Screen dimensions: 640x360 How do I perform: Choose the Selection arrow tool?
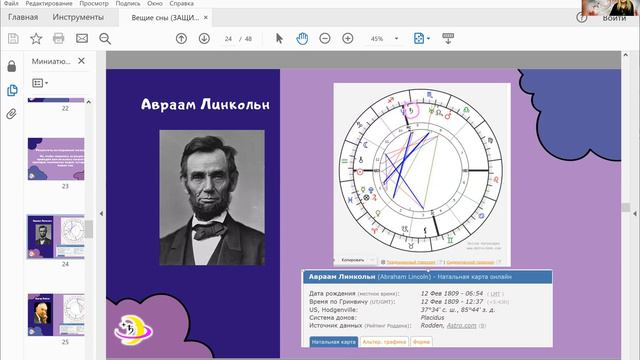point(279,38)
